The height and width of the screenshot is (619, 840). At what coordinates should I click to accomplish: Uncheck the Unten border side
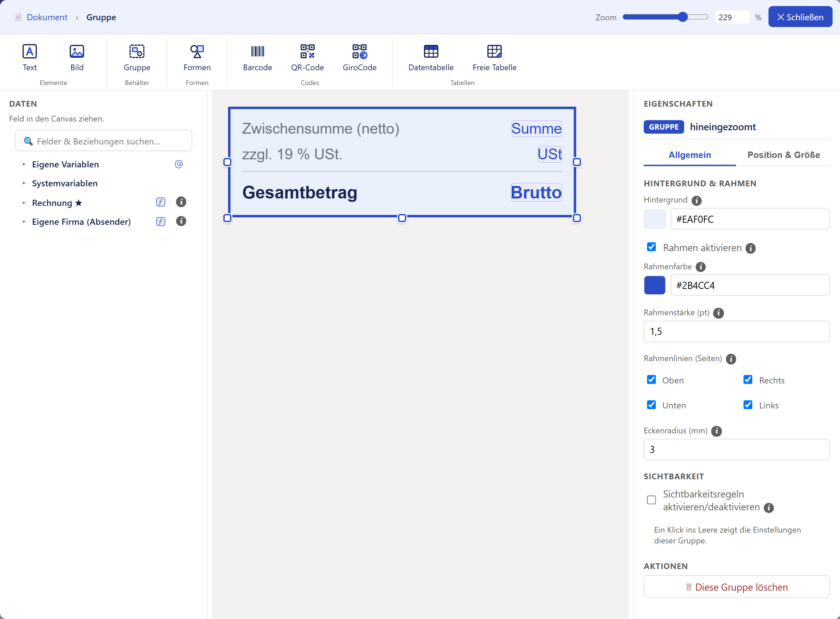pos(651,405)
